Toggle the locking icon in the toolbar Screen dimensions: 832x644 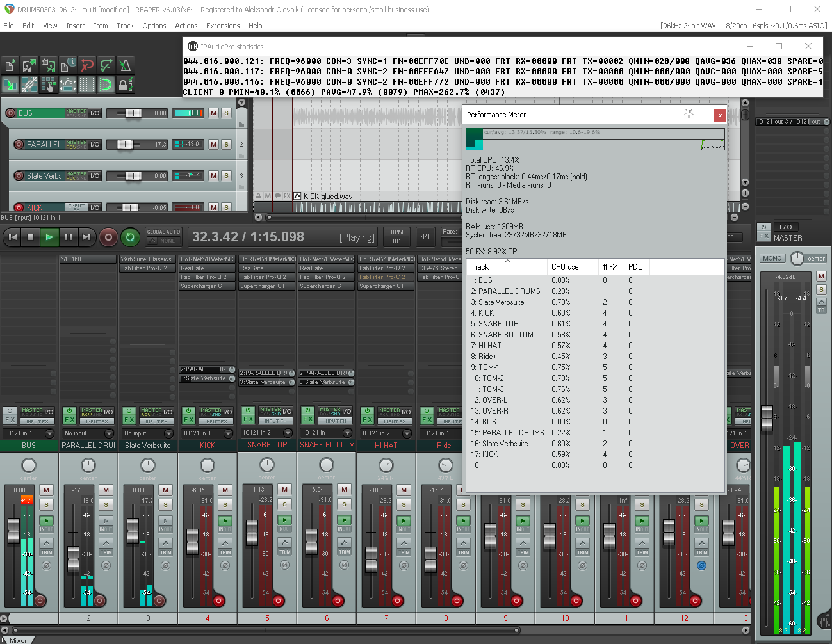point(125,84)
